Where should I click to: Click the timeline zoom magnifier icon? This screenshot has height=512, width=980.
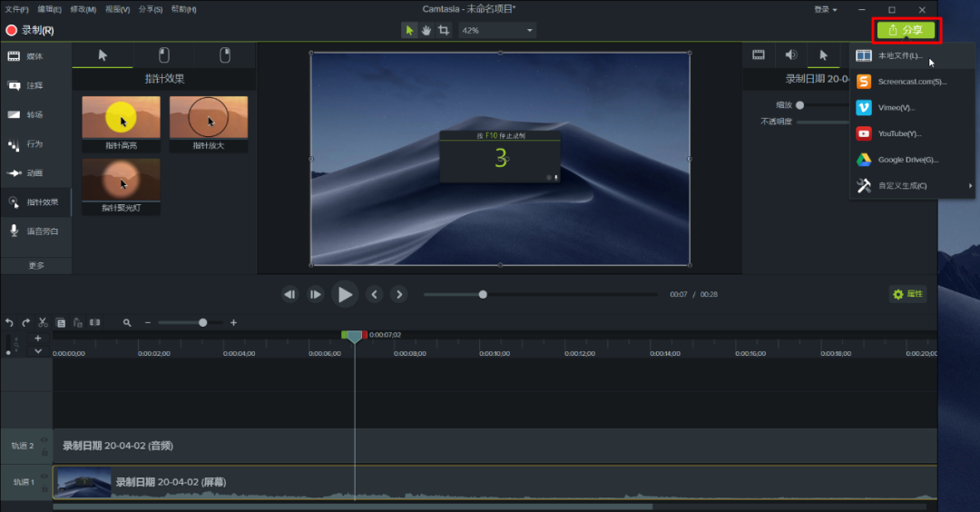click(127, 322)
